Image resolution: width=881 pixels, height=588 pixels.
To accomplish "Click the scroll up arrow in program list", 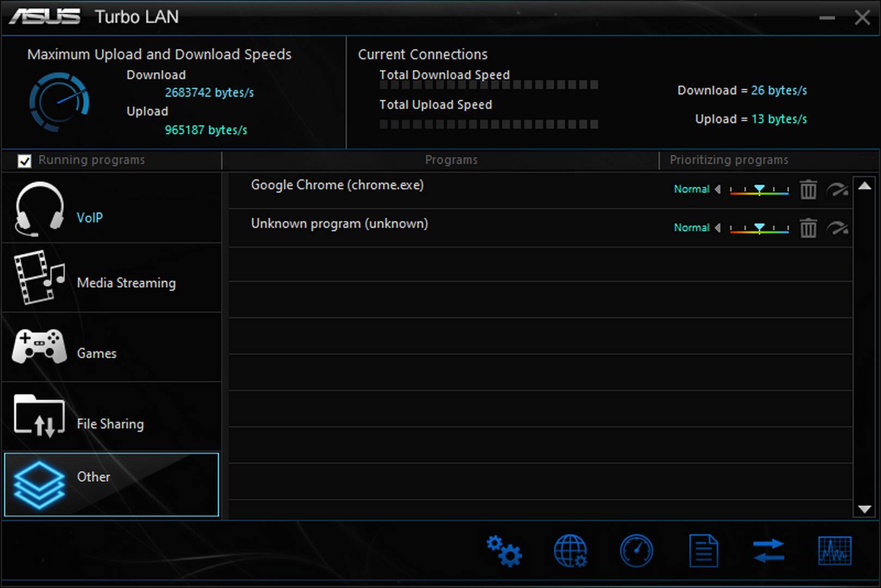I will tap(864, 186).
